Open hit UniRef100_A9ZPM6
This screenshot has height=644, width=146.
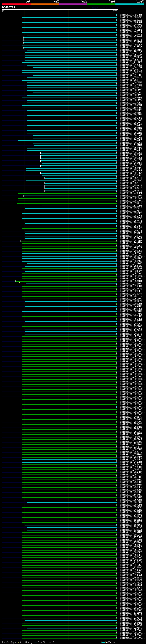[x=131, y=15]
